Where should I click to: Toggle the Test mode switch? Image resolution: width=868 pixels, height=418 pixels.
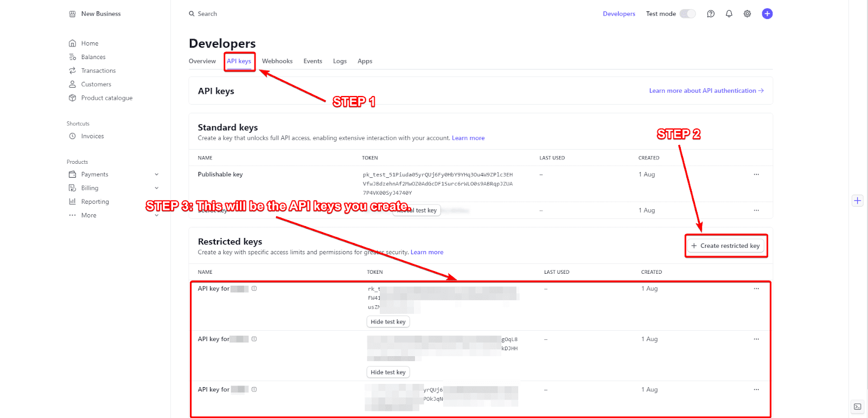(687, 14)
